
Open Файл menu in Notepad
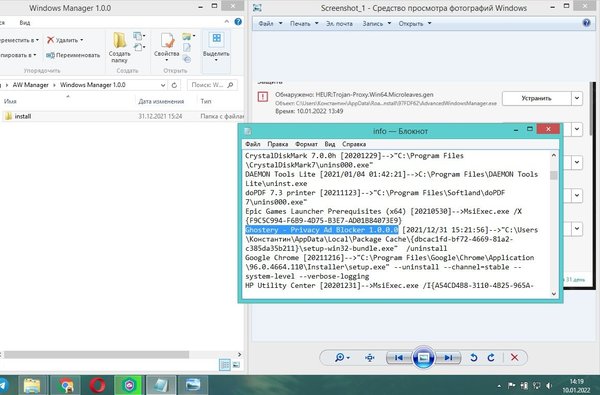(253, 144)
